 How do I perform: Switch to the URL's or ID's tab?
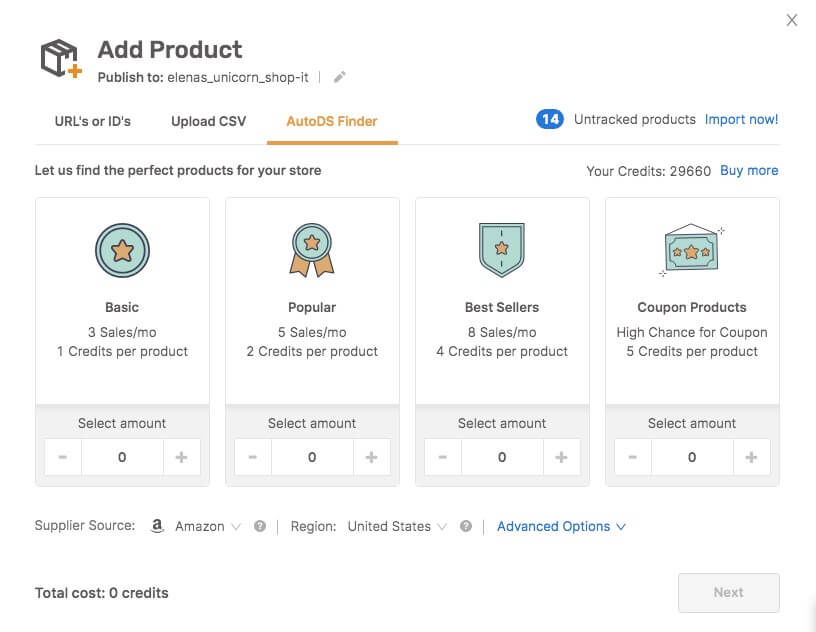[x=93, y=121]
